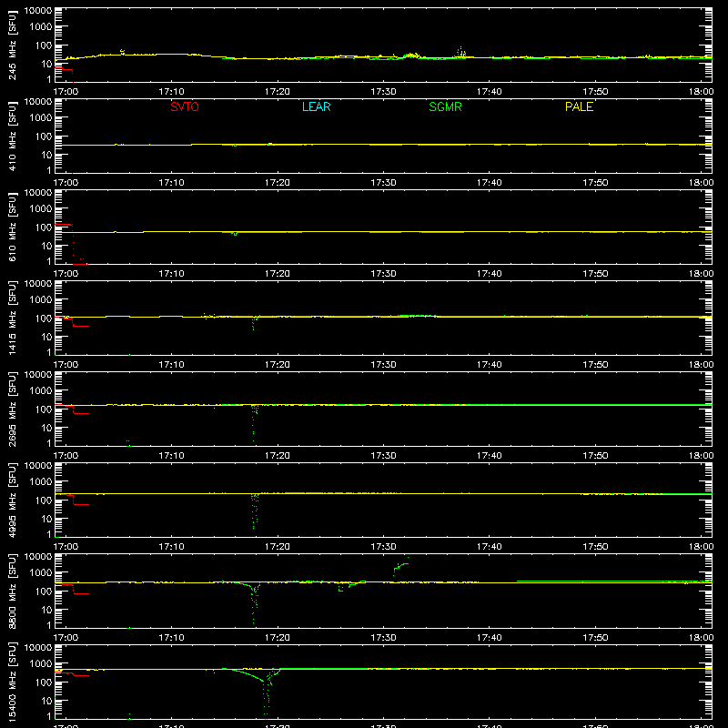Select the 610 MHz [SFU] axis label
Screen dimensions: 728x728
[13, 227]
